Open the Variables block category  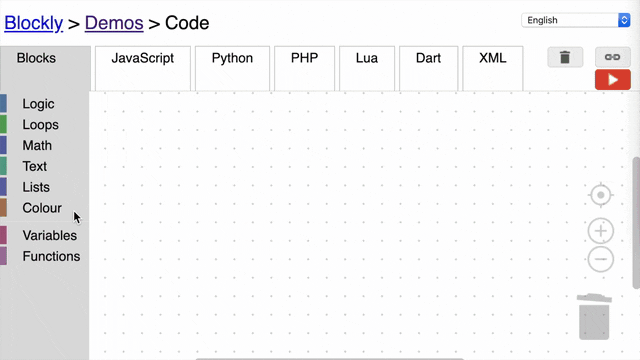(x=49, y=235)
